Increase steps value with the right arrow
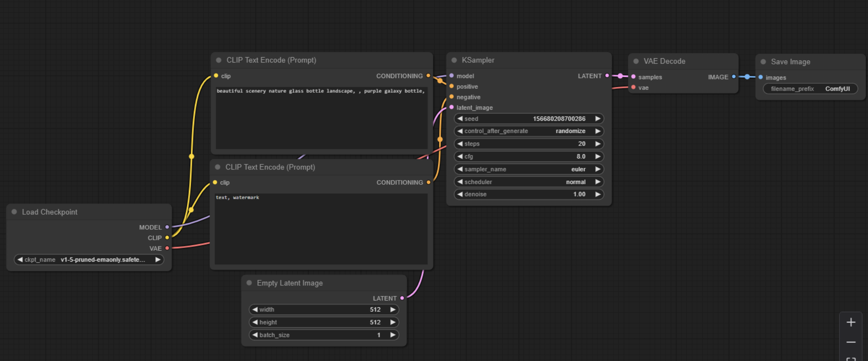This screenshot has height=361, width=868. coord(598,144)
